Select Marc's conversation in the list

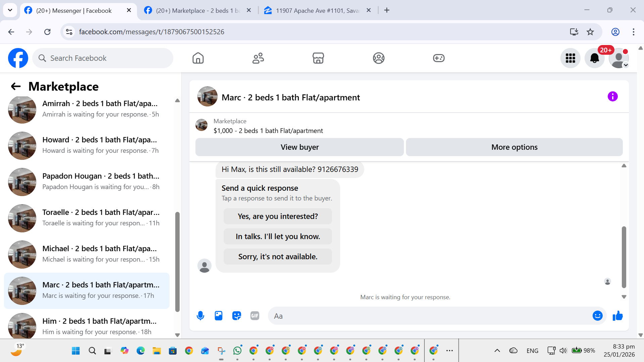[87, 291]
